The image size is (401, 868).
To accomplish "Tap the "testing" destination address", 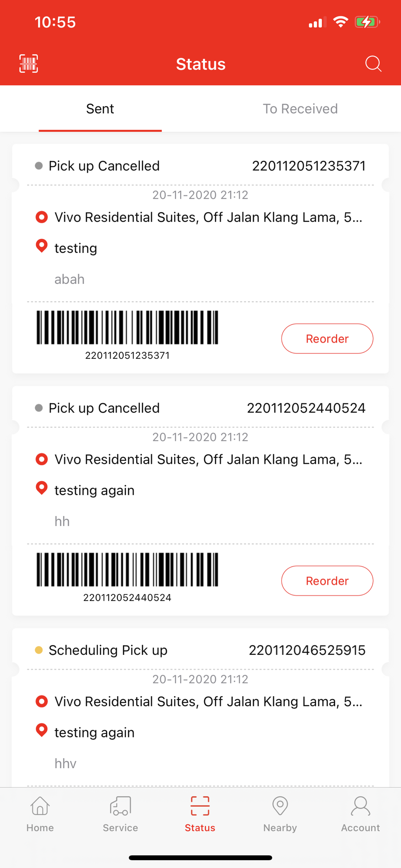I will tap(76, 248).
